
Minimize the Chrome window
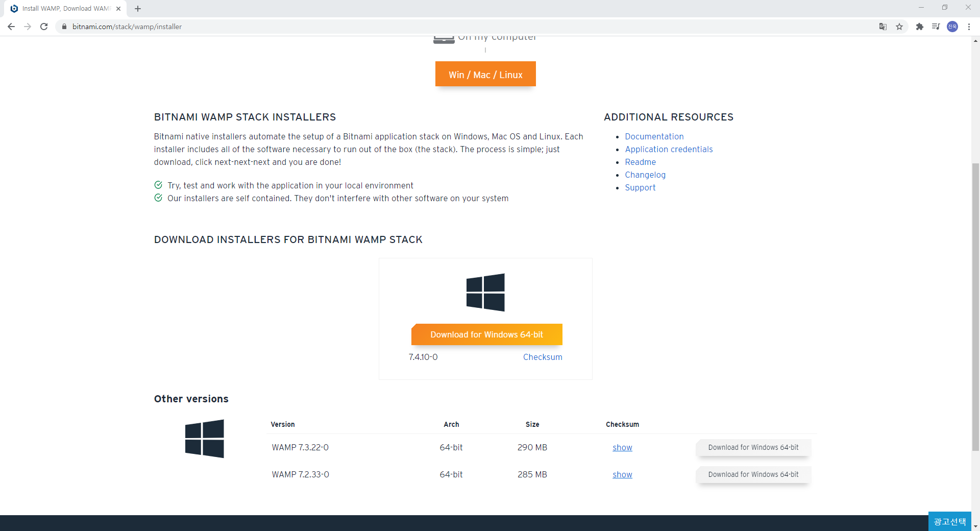pos(921,8)
